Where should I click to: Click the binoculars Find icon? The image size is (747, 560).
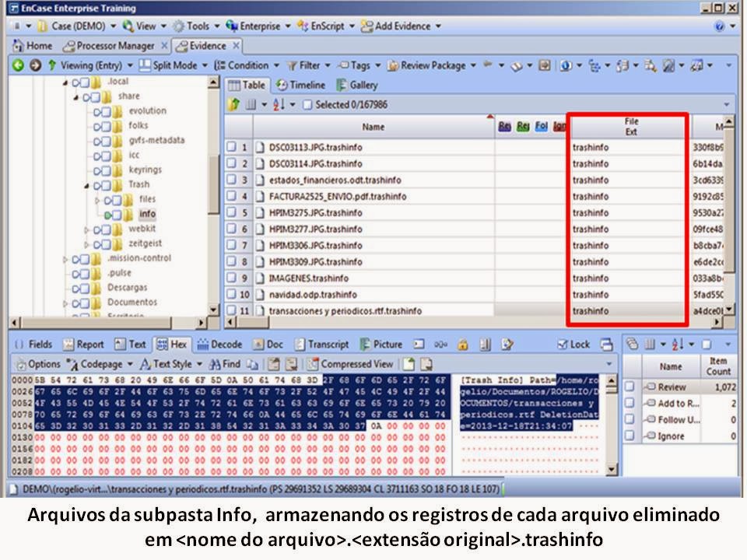pyautogui.click(x=216, y=364)
